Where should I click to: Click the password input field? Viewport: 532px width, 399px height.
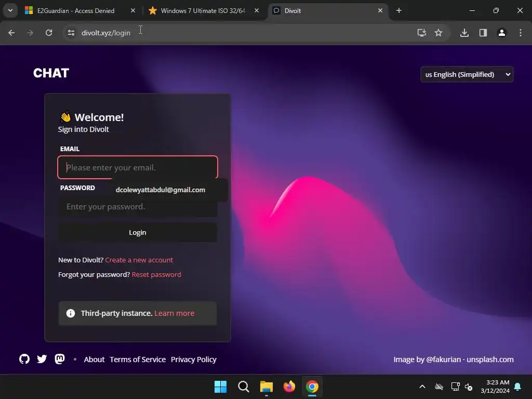(137, 207)
